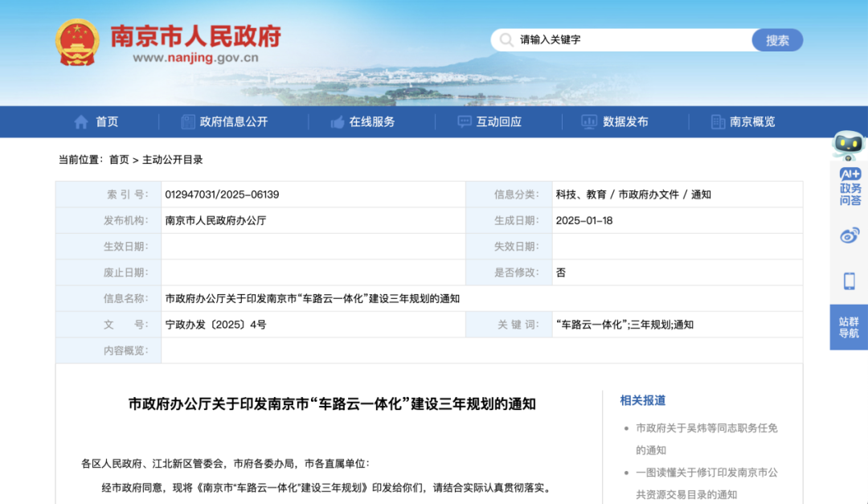Go to the 数据发布 navigation tab
This screenshot has width=868, height=504.
click(625, 122)
